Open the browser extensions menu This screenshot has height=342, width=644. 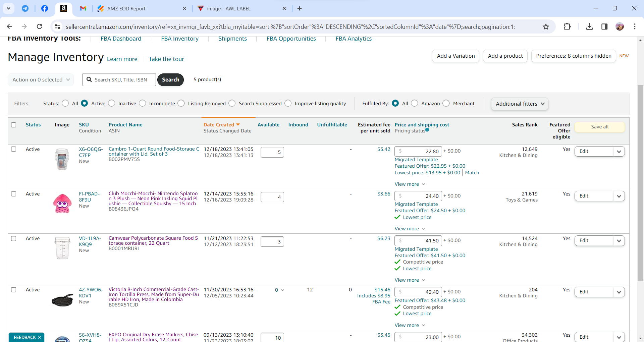coord(567,26)
